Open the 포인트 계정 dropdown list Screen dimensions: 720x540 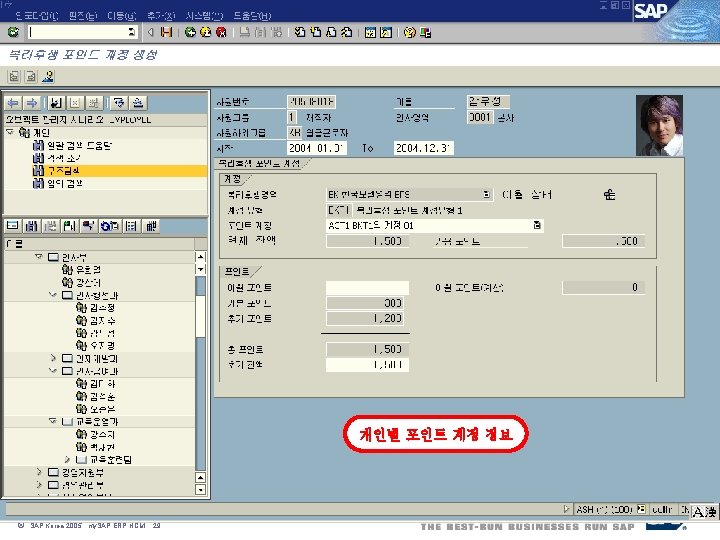coord(537,225)
